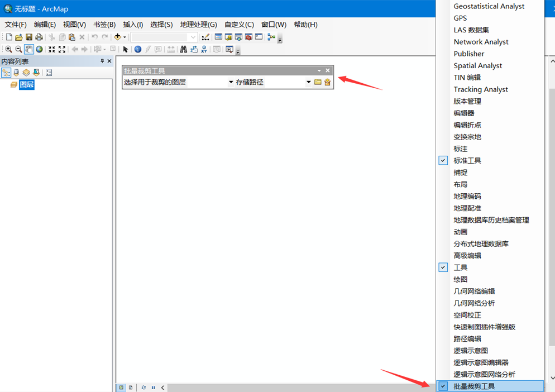
Task: Select the Select Elements arrow tool
Action: point(125,49)
